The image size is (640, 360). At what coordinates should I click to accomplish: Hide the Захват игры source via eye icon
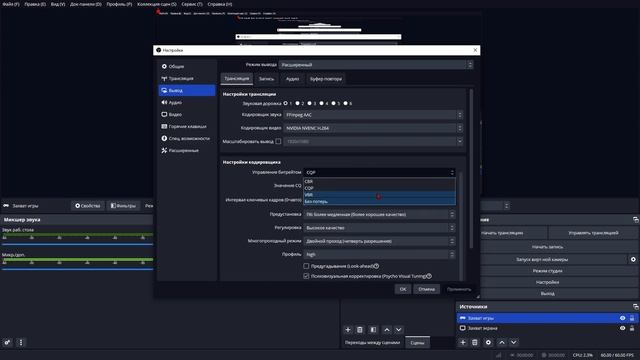(622, 318)
